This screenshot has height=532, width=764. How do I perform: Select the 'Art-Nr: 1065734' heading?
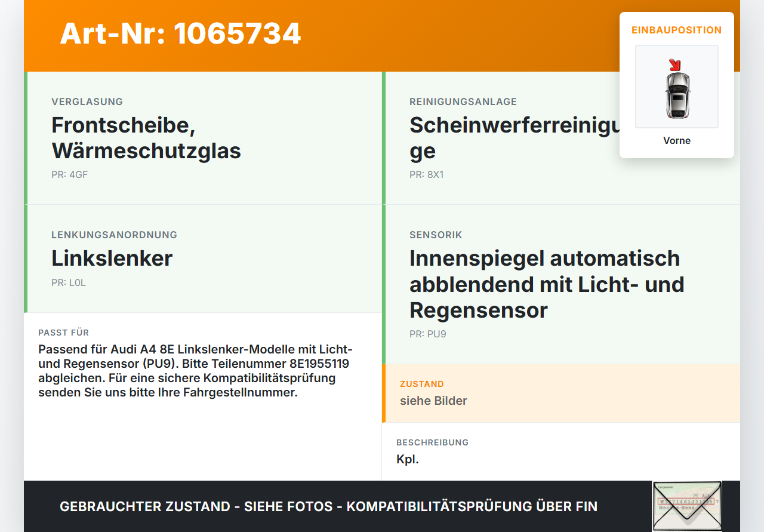[180, 33]
